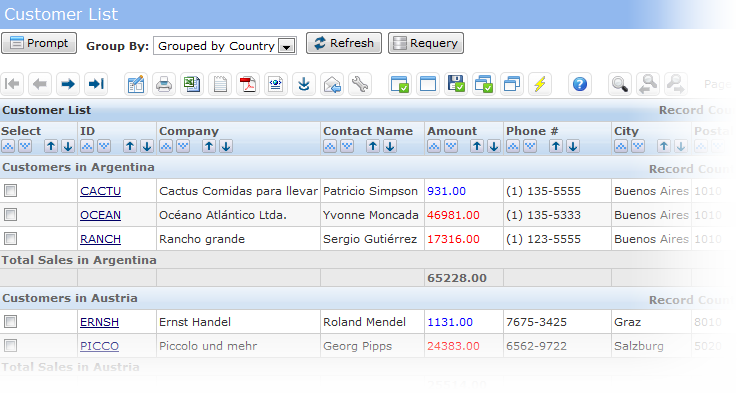737x395 pixels.
Task: Sort Phone # column ascending arrow
Action: coord(556,146)
